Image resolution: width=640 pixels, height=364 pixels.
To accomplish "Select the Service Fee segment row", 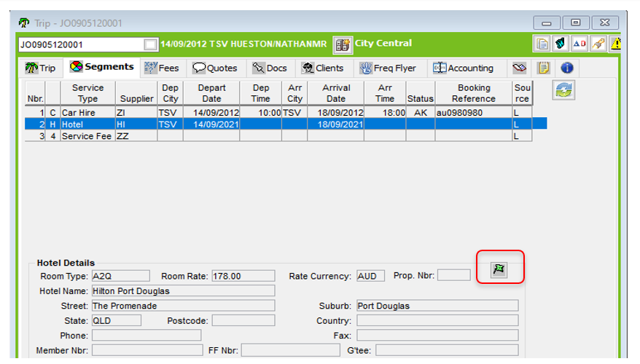I will click(87, 135).
